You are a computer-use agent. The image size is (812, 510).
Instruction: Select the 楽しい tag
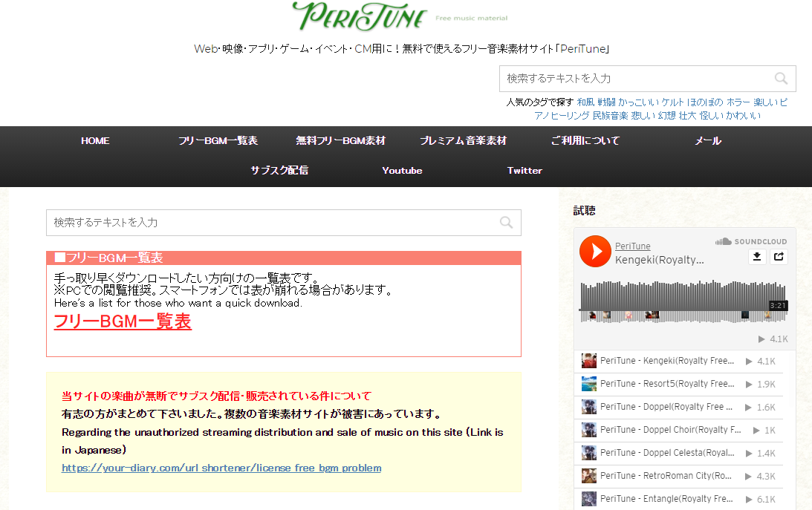pos(766,102)
